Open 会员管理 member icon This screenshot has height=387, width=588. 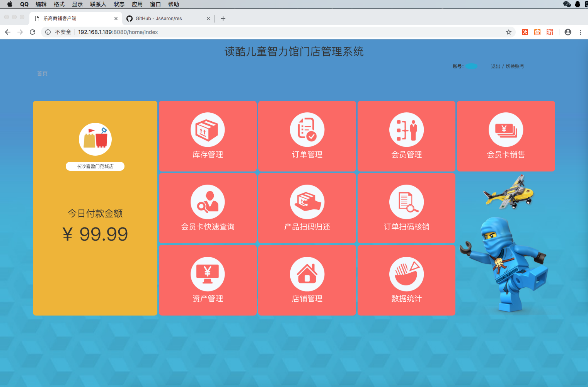[x=406, y=130]
